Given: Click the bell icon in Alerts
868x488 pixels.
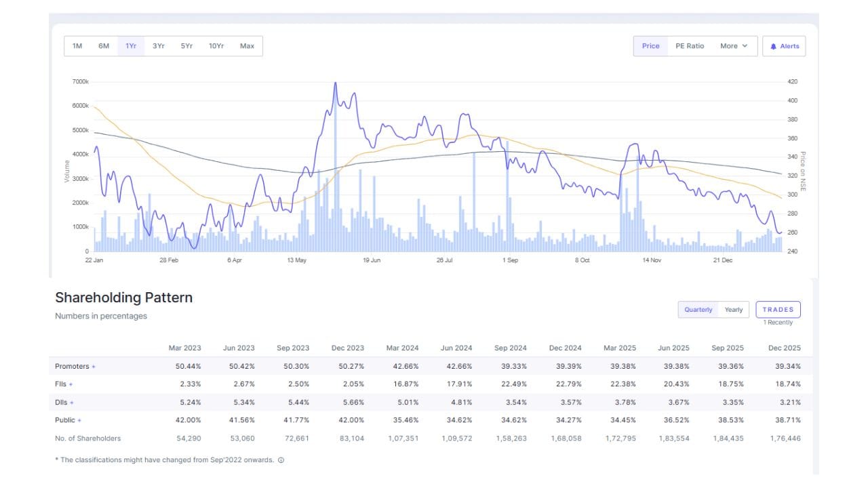Looking at the screenshot, I should [773, 47].
